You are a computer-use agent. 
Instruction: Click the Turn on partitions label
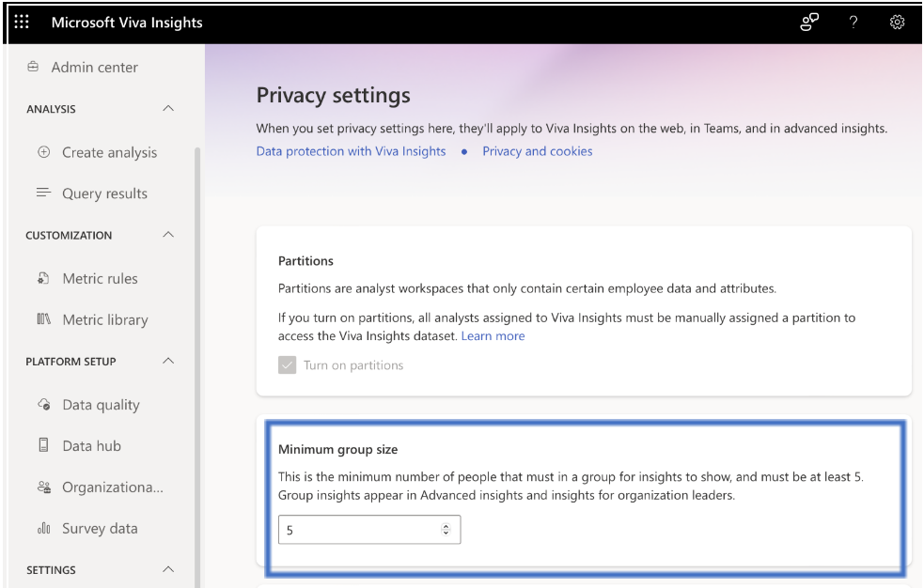point(353,365)
